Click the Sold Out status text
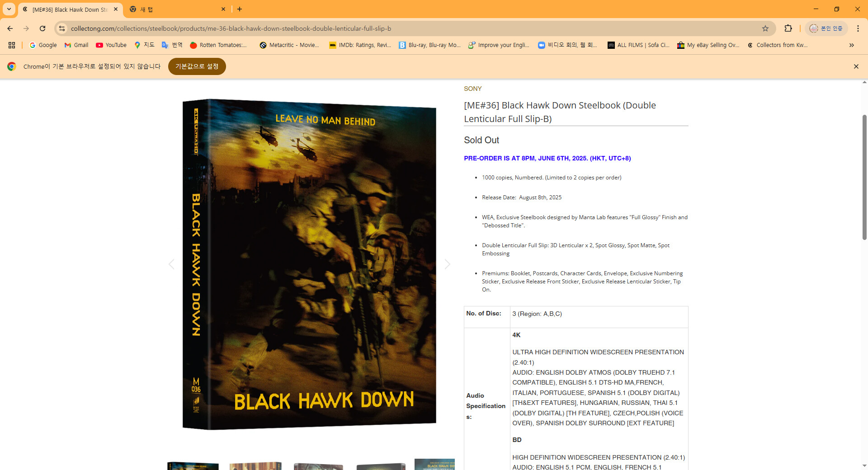Viewport: 868px width, 470px height. click(x=481, y=140)
